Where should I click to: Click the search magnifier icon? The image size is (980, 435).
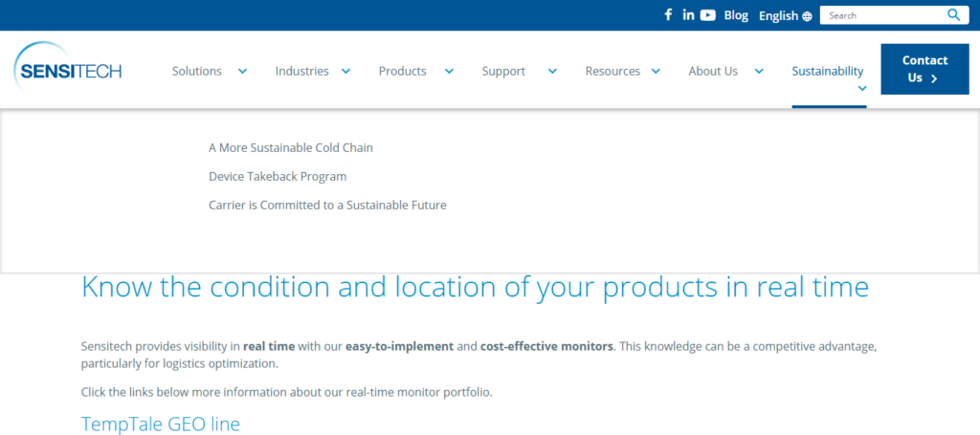coord(954,15)
